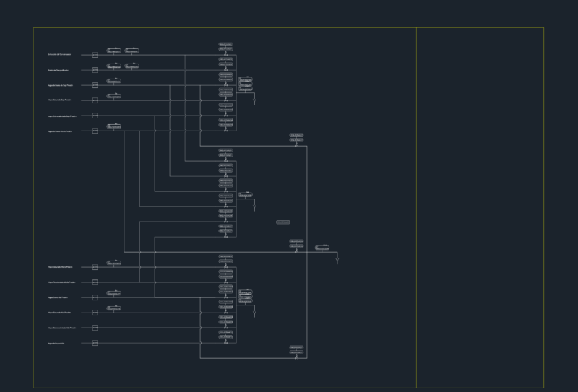This screenshot has width=578, height=392.
Task: Click Y-shaped outlet symbol of the top group
Action: click(254, 101)
